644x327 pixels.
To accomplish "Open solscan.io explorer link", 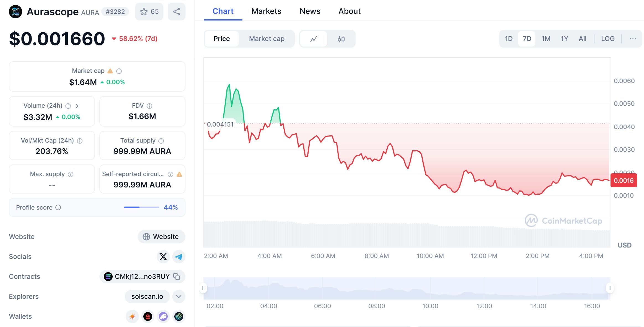I will (x=147, y=296).
